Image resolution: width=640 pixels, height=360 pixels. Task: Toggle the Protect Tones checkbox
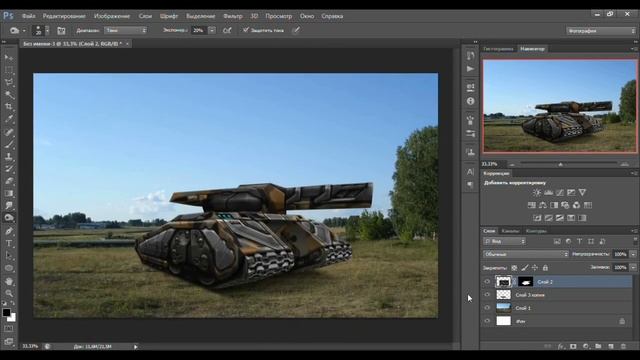point(246,30)
